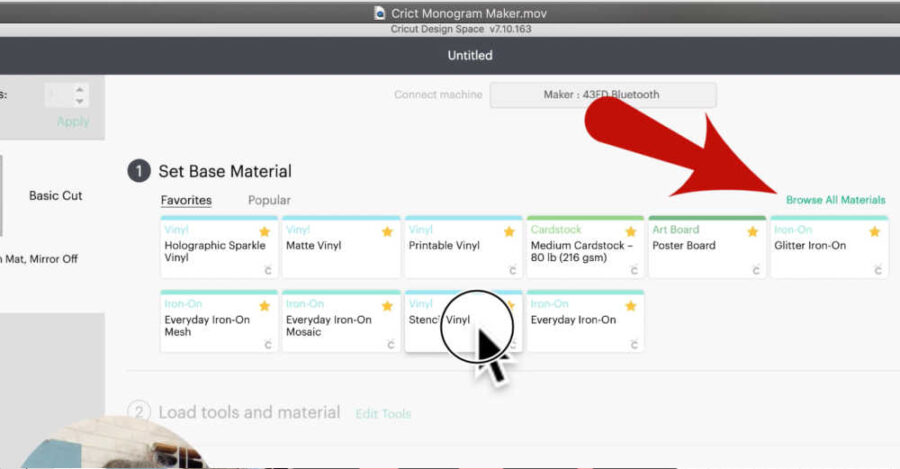Screen dimensions: 900x469
Task: Toggle the Medium Cardstock favorite star
Action: [631, 232]
